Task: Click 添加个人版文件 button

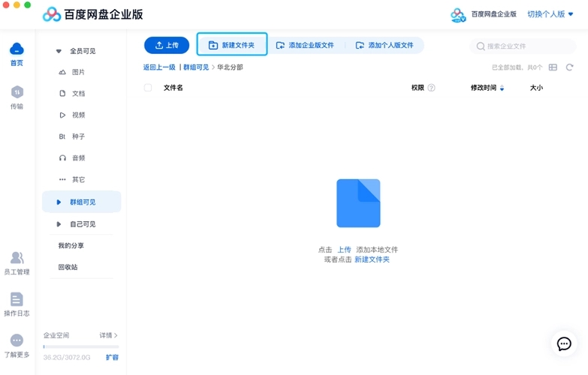Action: click(384, 45)
